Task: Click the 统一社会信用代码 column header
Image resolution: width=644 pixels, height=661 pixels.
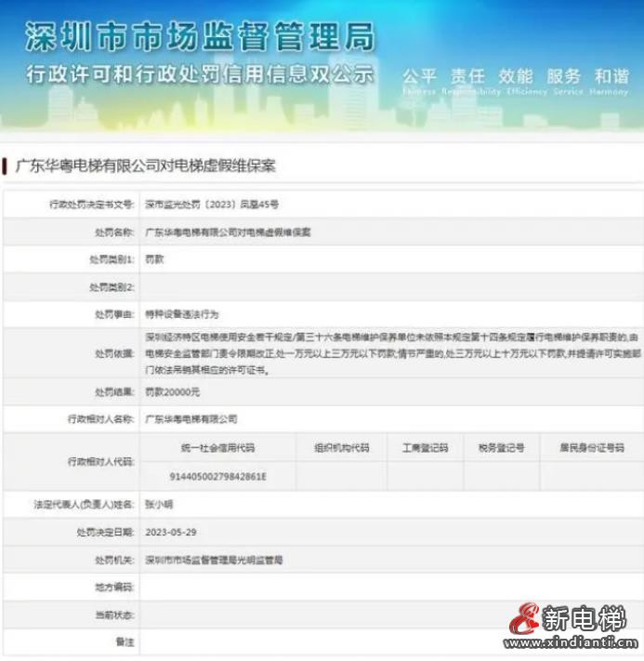Action: click(x=217, y=448)
